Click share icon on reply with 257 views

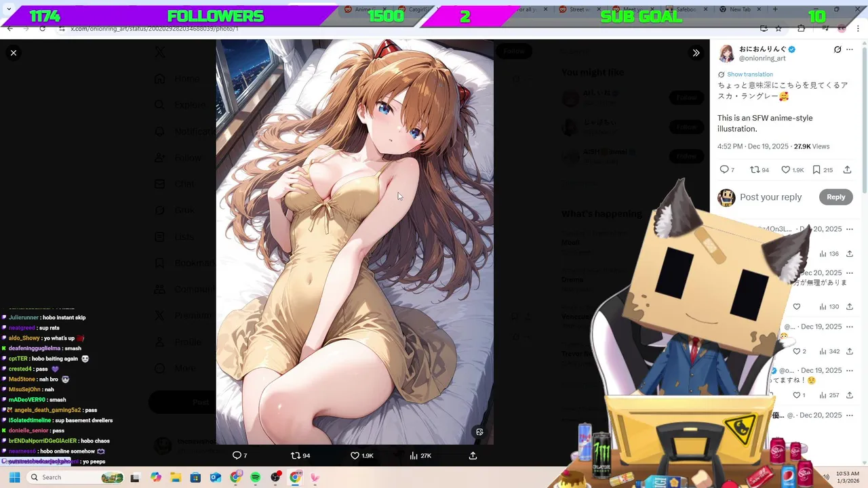click(x=849, y=395)
